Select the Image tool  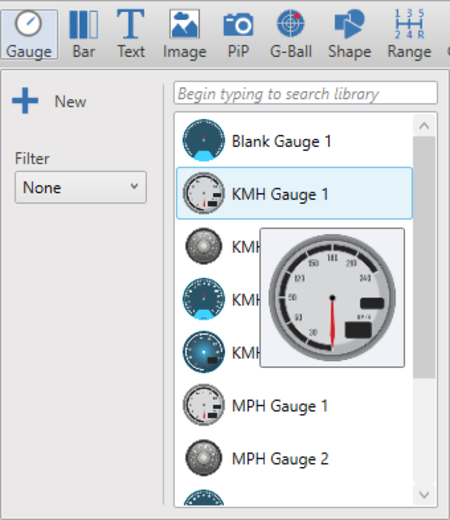coord(185,34)
